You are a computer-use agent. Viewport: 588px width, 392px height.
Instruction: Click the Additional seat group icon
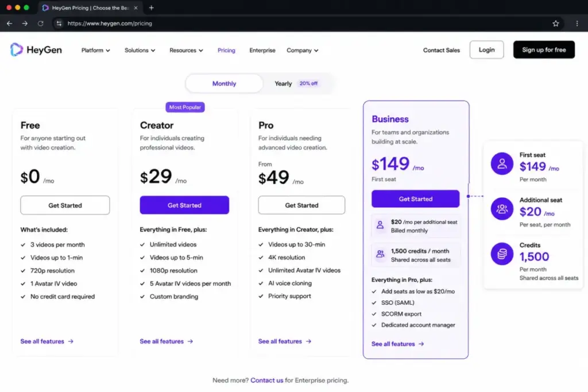(502, 209)
